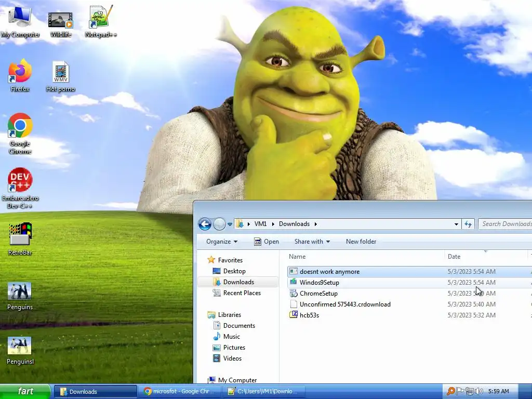Expand the breadcrumb arrow after VM1
Viewport: 532px width, 399px height.
(x=273, y=224)
